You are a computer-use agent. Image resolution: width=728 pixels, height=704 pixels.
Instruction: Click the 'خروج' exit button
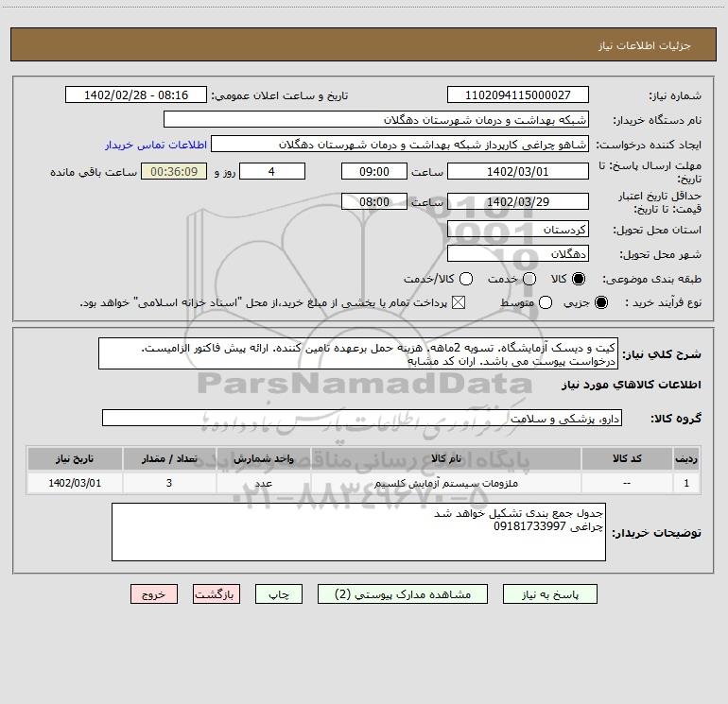pos(154,594)
